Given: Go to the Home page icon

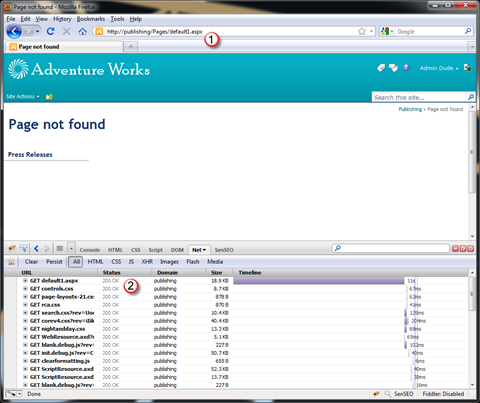Looking at the screenshot, I should click(x=82, y=32).
